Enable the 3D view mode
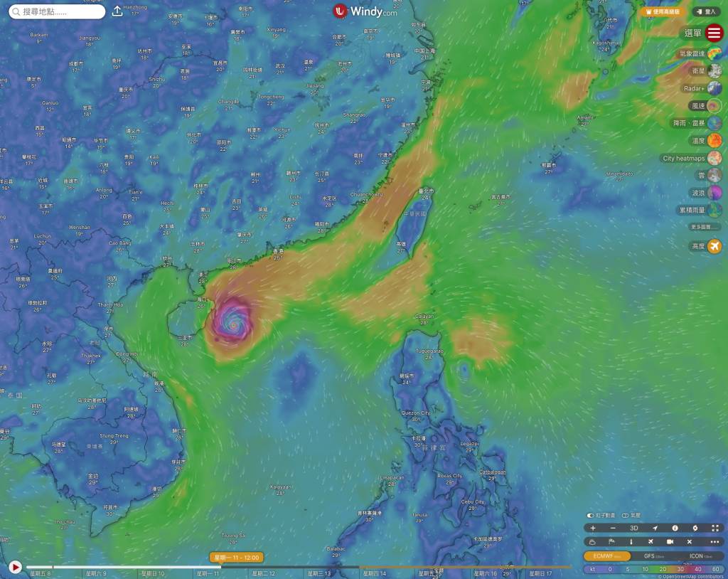Viewport: 728px width, 579px height. point(633,528)
